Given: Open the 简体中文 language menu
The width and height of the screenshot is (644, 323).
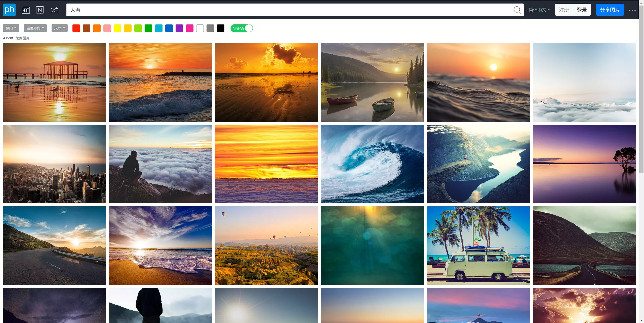Looking at the screenshot, I should pyautogui.click(x=539, y=10).
